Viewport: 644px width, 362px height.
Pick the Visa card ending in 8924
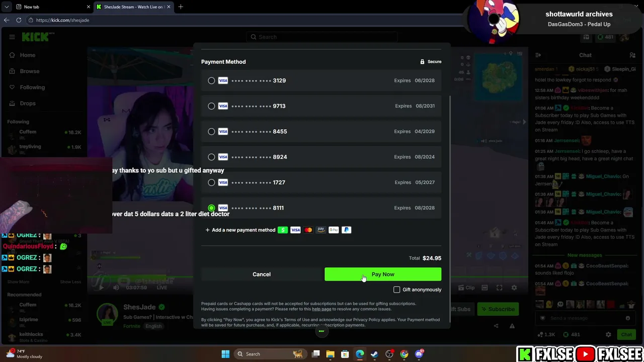[x=321, y=157]
